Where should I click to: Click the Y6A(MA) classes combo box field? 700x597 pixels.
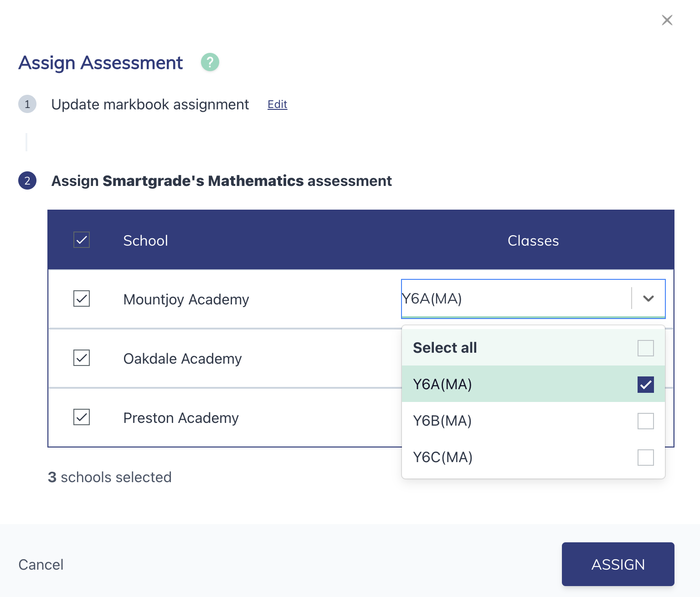tap(533, 298)
